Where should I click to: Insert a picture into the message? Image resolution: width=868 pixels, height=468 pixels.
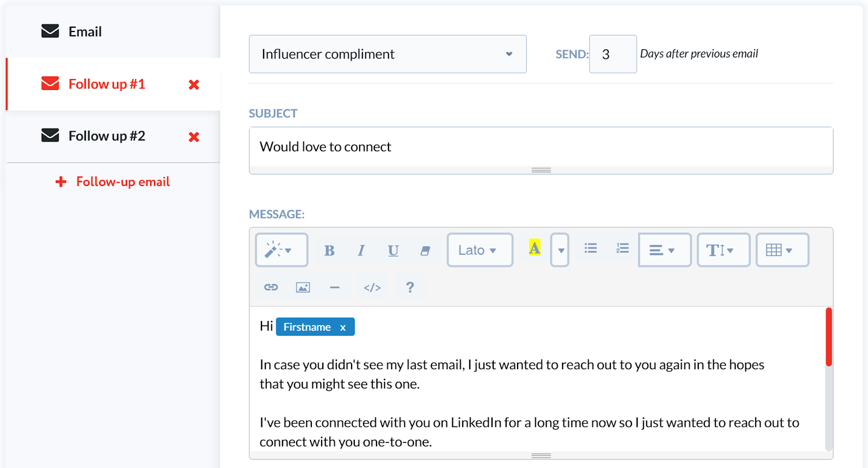tap(303, 287)
